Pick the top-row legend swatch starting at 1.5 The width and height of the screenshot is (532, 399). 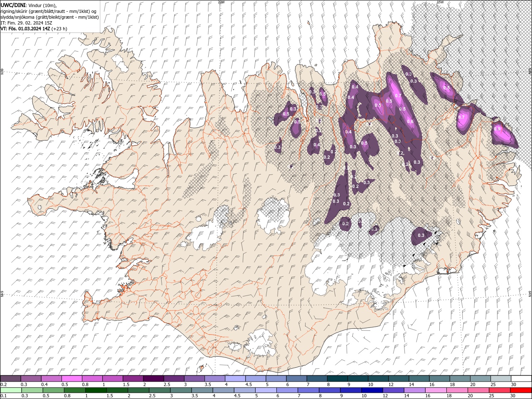pyautogui.click(x=133, y=379)
